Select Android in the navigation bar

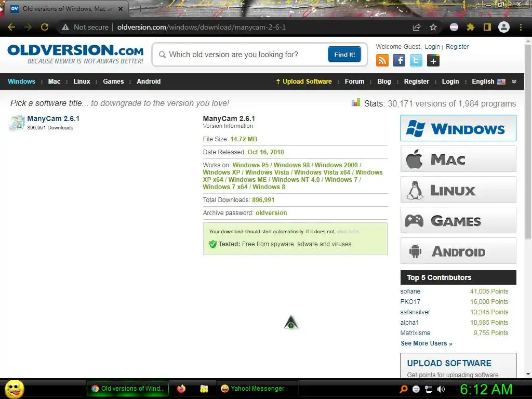point(149,82)
